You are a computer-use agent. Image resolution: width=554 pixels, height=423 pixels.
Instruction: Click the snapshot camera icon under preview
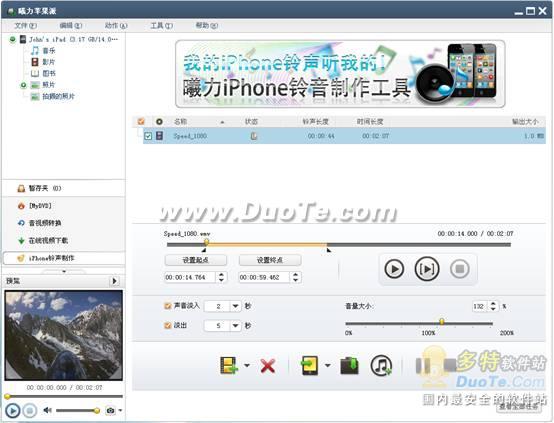tap(111, 410)
